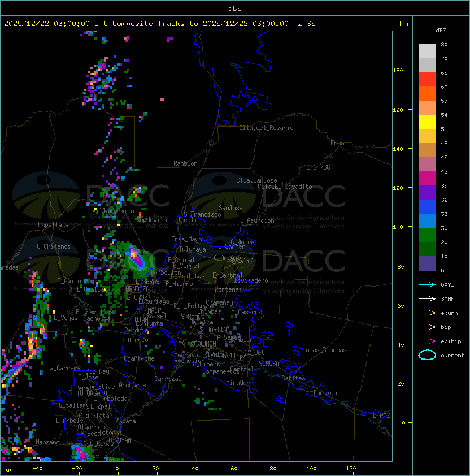Click the Tres_Mayo place label

186,239
